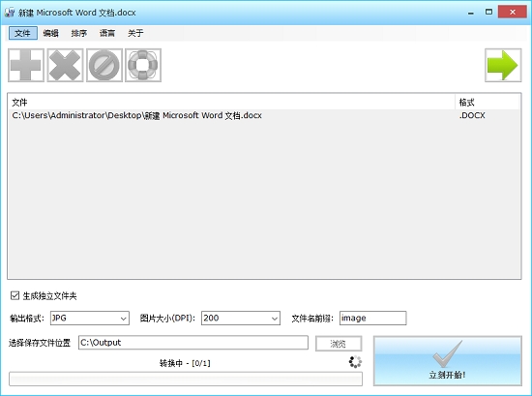
Task: Click the 立刻开始! start button
Action: [448, 361]
